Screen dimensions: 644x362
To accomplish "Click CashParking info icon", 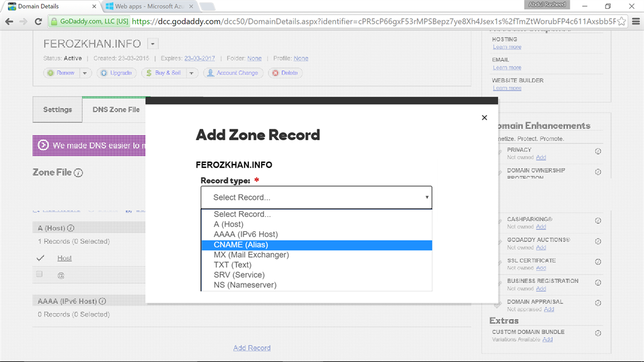I will tap(598, 221).
